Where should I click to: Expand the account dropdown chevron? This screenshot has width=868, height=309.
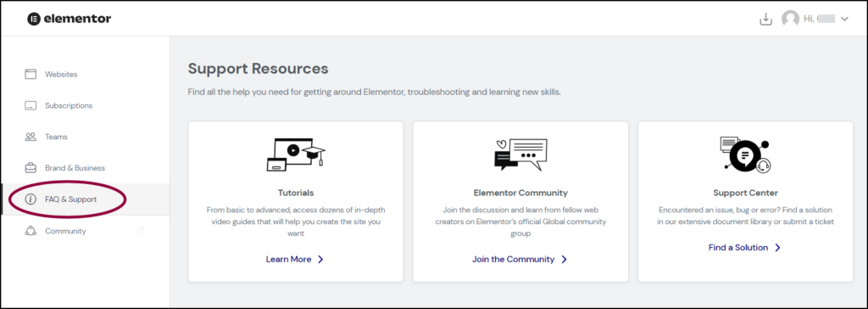click(844, 19)
